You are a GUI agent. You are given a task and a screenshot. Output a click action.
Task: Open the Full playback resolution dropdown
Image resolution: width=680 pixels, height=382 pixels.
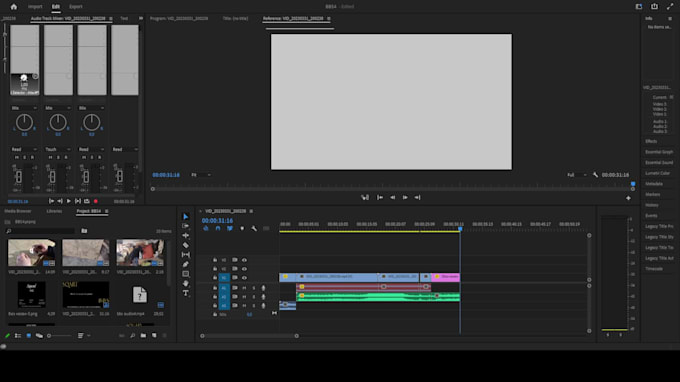coord(577,175)
